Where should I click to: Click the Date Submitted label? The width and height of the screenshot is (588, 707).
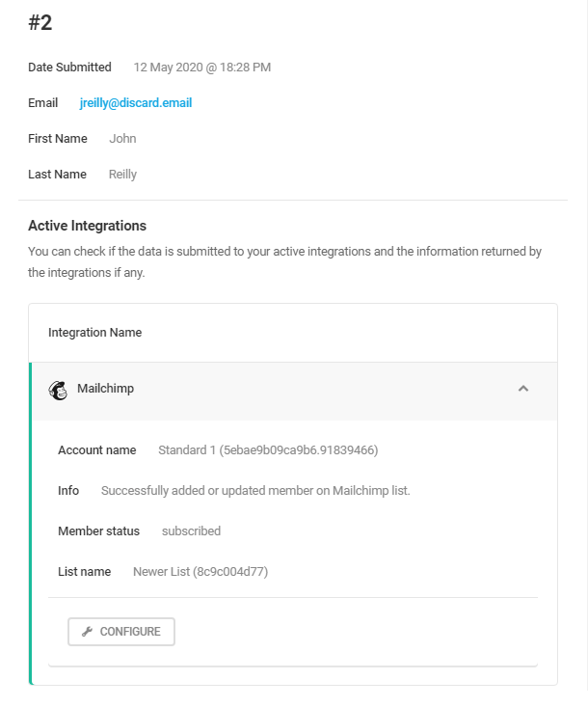point(69,68)
